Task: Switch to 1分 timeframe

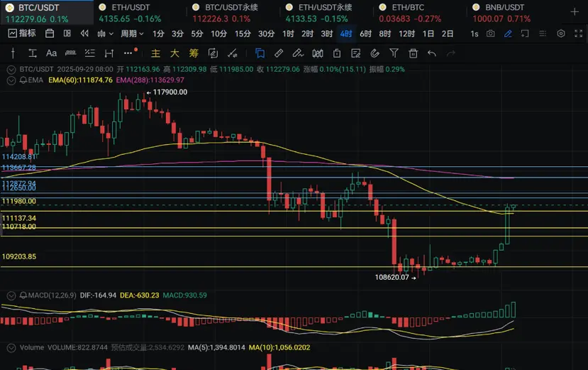Action: (158, 34)
